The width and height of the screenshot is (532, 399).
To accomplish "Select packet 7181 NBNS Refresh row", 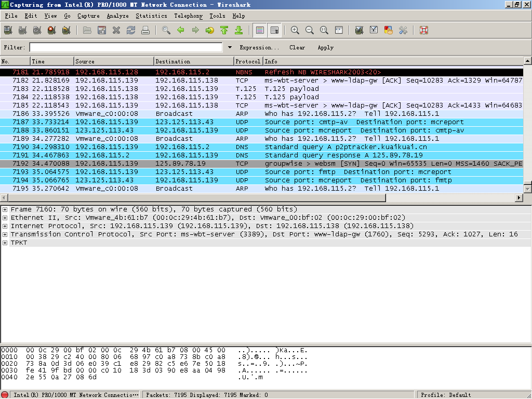I will (x=261, y=72).
